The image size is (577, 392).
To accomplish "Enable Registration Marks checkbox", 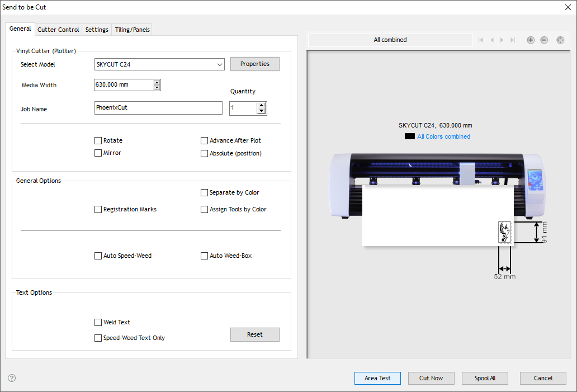I will pos(98,210).
